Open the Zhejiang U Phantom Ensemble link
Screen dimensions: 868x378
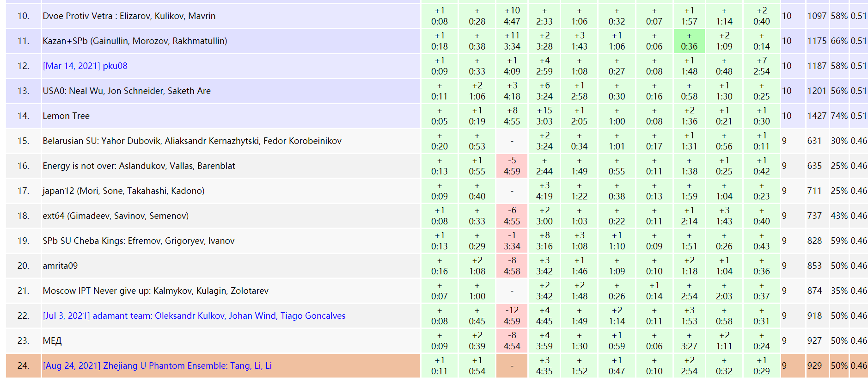(x=157, y=366)
